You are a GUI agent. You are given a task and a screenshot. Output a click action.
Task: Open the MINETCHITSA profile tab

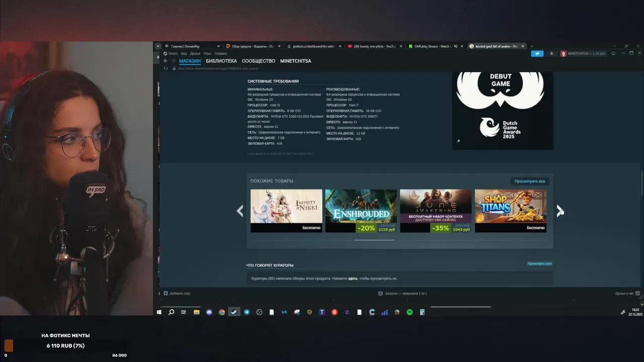pyautogui.click(x=296, y=61)
